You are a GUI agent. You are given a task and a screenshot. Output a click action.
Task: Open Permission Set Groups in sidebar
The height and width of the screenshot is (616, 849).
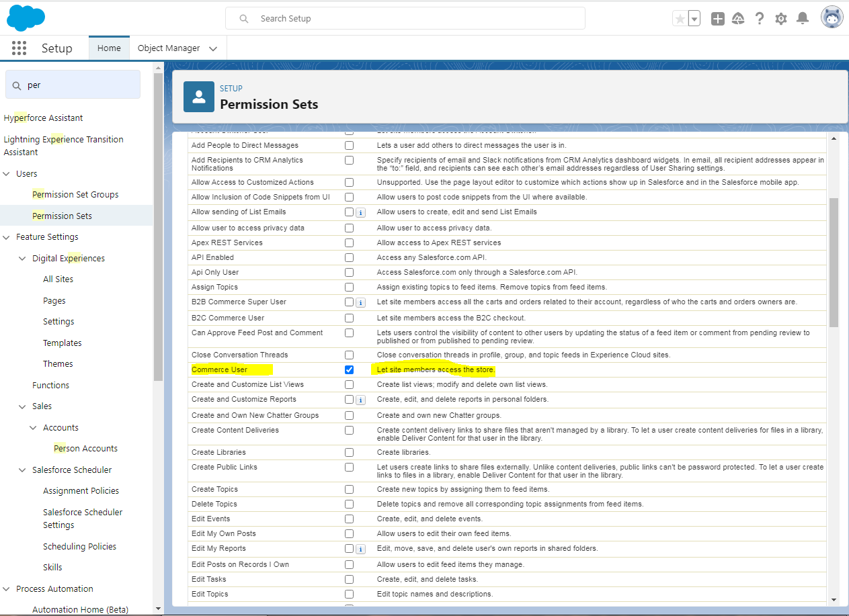pos(75,194)
